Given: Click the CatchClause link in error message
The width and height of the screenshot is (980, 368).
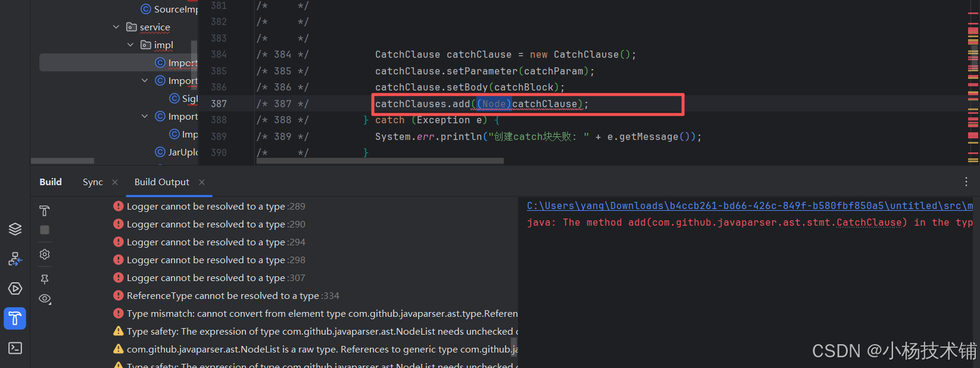Looking at the screenshot, I should tap(869, 223).
